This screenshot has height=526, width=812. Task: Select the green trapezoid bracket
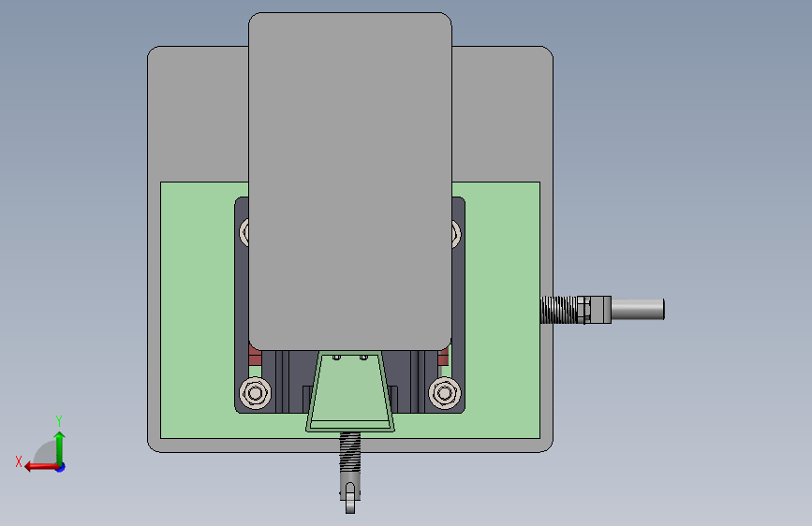(350, 392)
